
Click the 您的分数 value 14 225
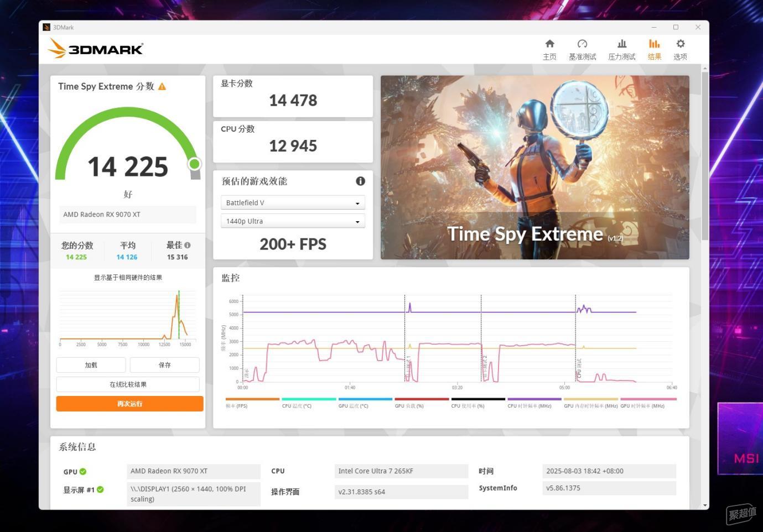[x=76, y=257]
